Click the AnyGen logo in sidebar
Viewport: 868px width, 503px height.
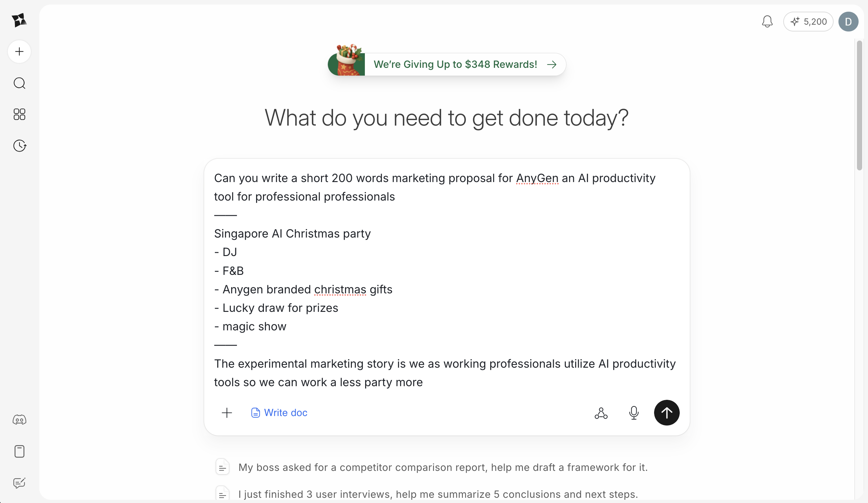click(19, 20)
